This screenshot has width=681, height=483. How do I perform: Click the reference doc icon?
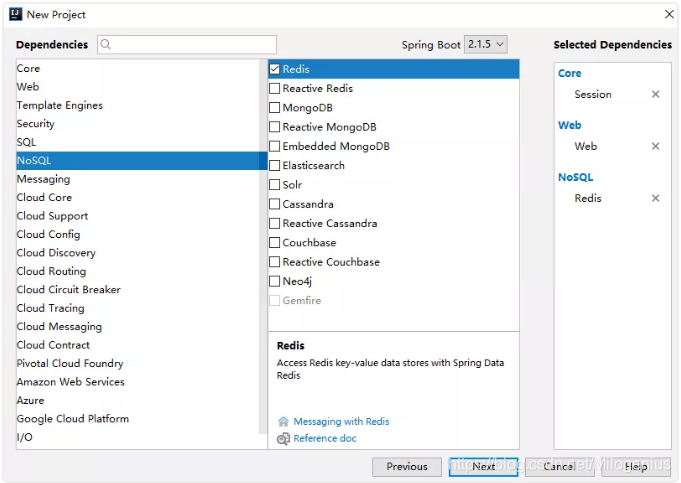(283, 439)
